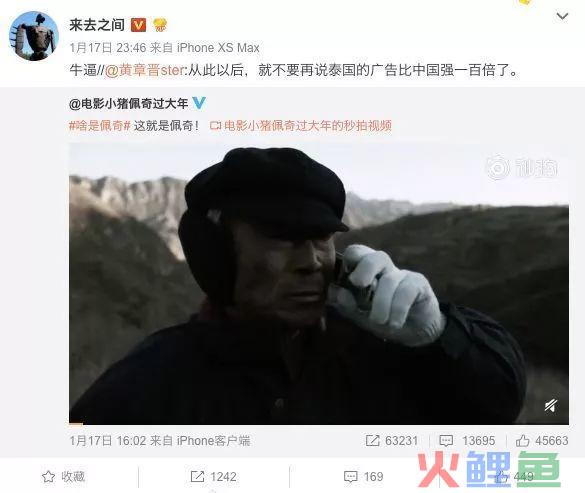Click repost button showing 1242
This screenshot has height=493, width=585.
[213, 477]
